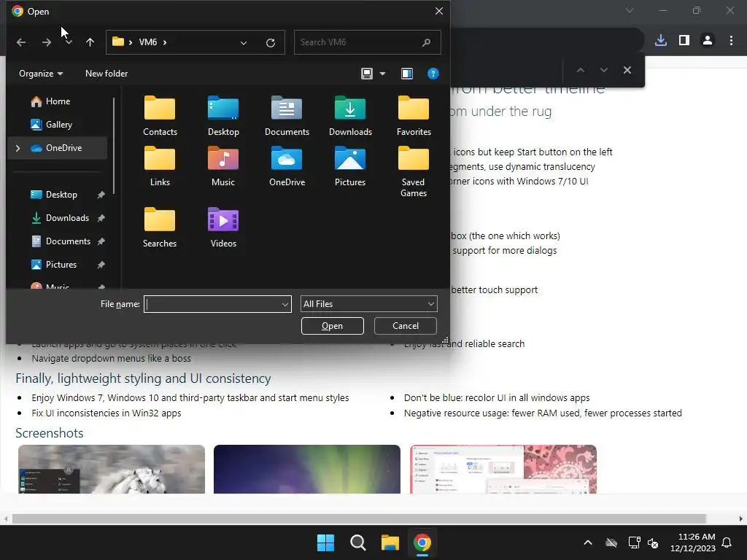This screenshot has width=747, height=560.
Task: Open the dialog Help icon
Action: (x=433, y=74)
